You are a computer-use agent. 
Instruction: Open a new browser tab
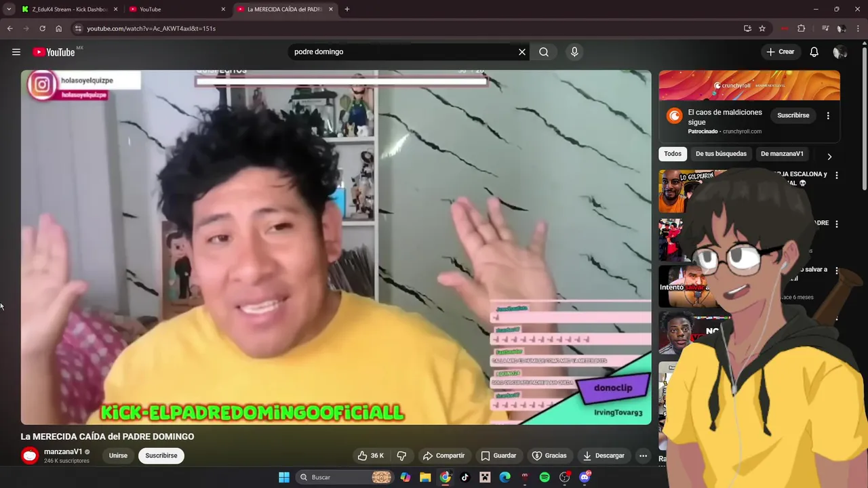347,9
